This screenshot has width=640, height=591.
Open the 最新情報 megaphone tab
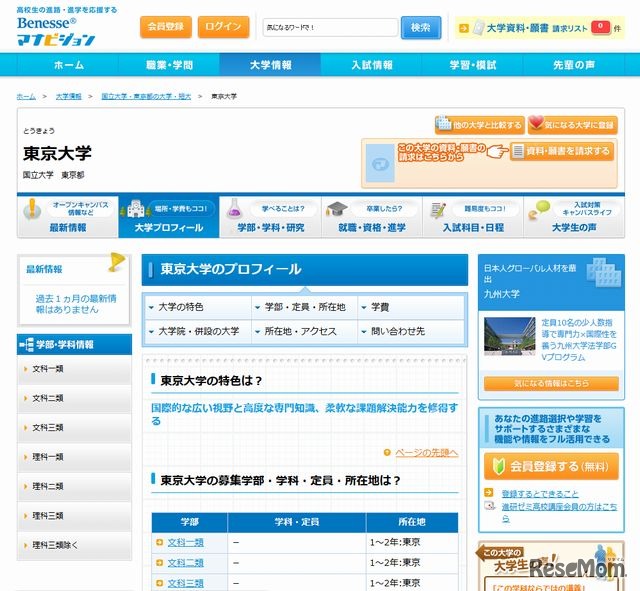67,217
